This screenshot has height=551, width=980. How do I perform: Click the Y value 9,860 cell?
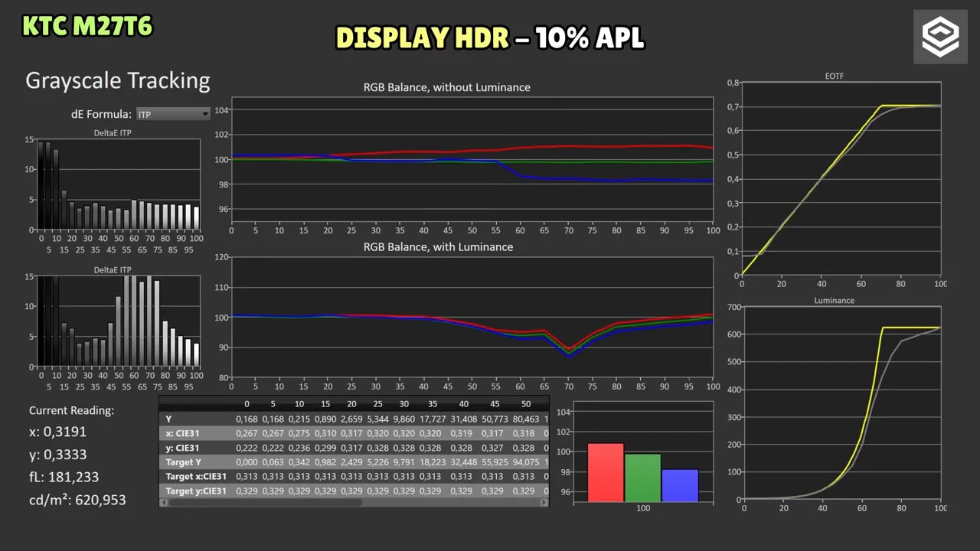pyautogui.click(x=403, y=419)
